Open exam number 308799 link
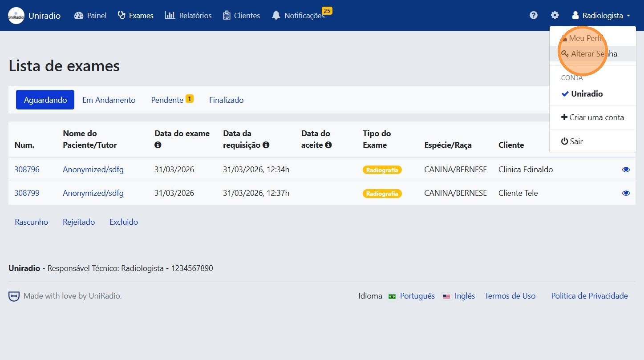The width and height of the screenshot is (644, 360). coord(27,193)
